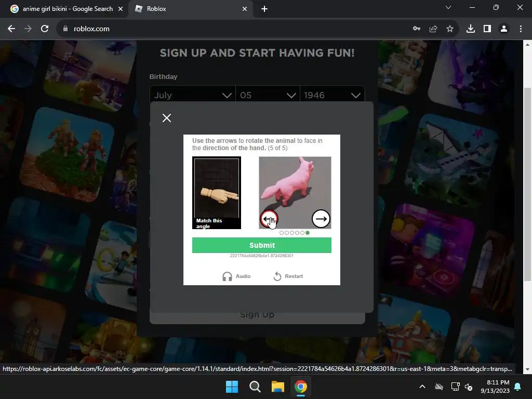
Task: Click the Match this angle hand image
Action: tap(217, 192)
